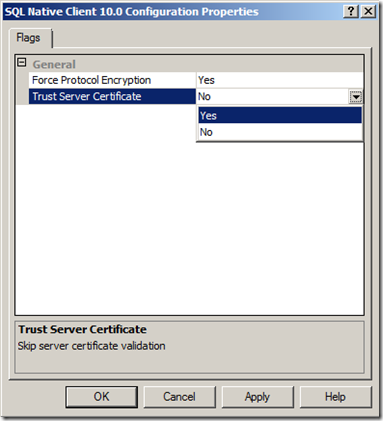
Task: Open Help for this dialog
Action: click(x=335, y=397)
